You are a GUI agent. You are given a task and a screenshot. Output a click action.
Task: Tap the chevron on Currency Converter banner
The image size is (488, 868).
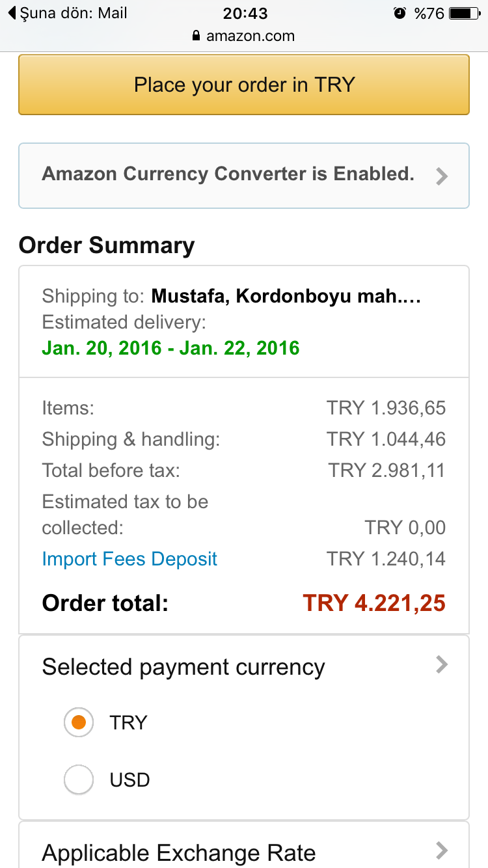point(442,176)
